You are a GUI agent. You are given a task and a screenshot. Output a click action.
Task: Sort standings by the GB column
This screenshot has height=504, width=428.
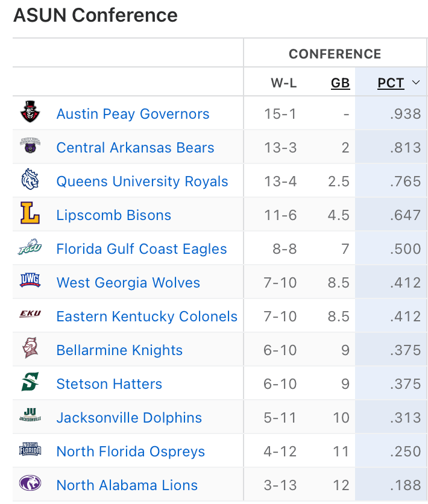pos(340,83)
